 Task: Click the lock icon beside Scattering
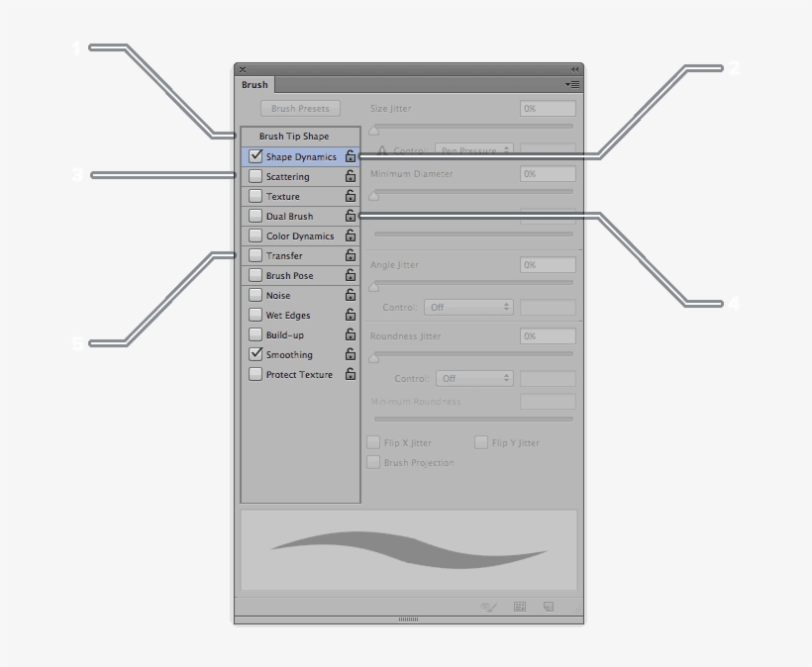point(351,176)
